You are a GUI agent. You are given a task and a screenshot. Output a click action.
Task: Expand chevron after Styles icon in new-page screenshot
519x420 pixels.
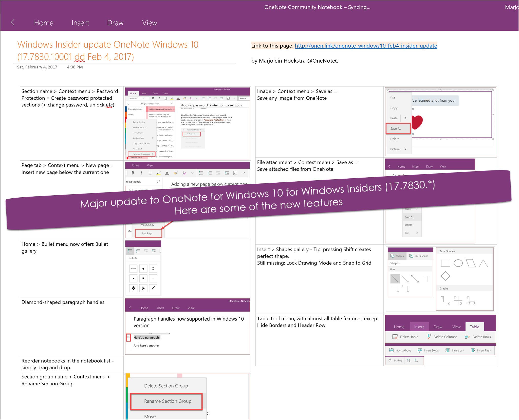[192, 173]
